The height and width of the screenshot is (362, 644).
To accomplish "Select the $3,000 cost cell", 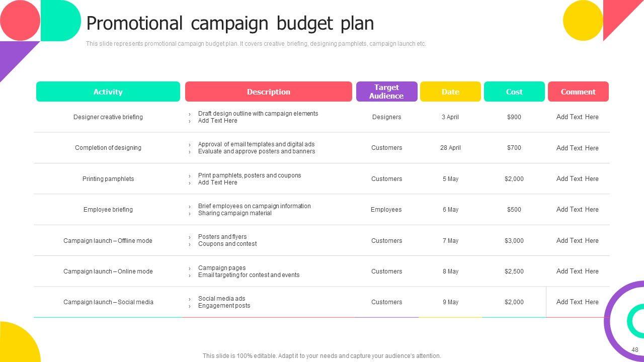I will (x=514, y=241).
